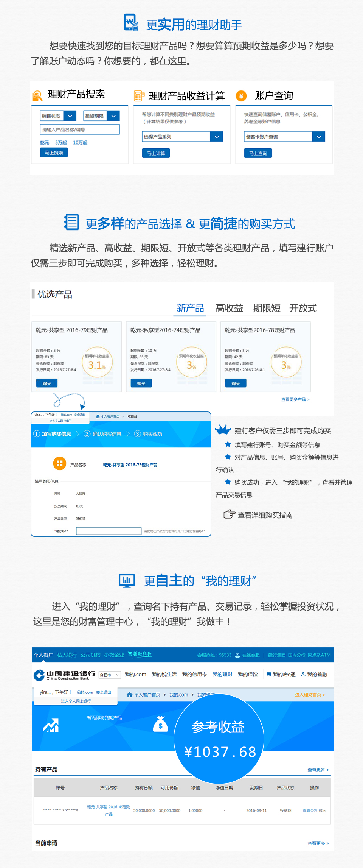Click the money bag icon in blue banner

160,725
